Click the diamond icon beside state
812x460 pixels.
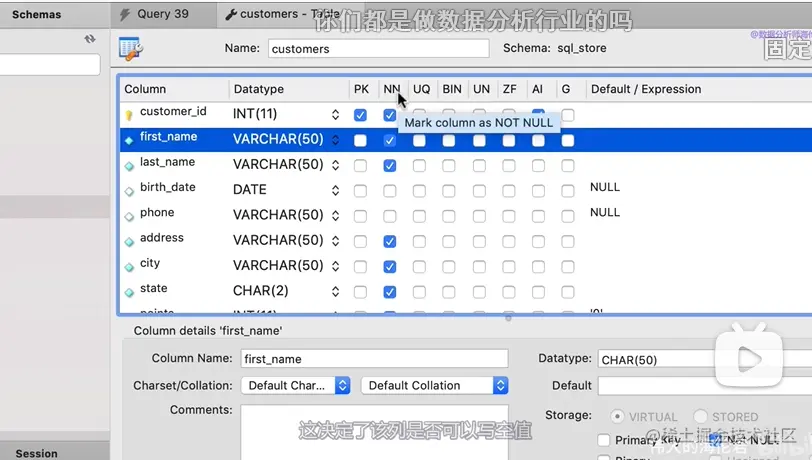click(129, 293)
